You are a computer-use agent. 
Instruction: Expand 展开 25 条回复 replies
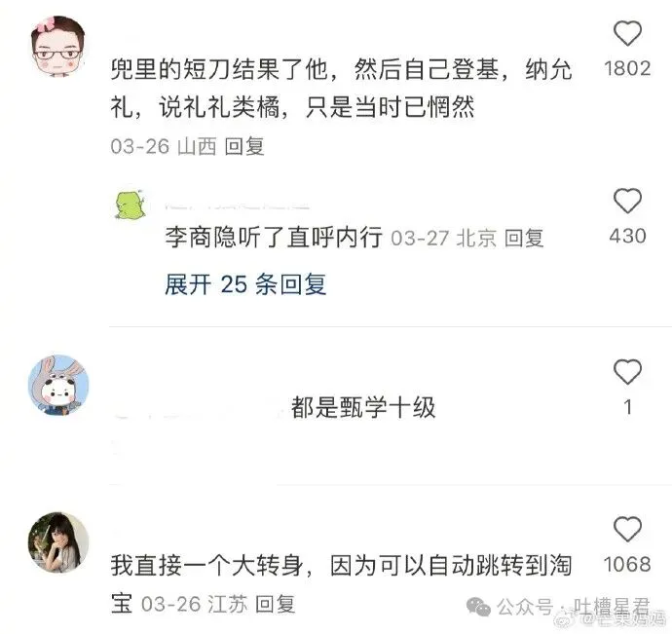245,284
